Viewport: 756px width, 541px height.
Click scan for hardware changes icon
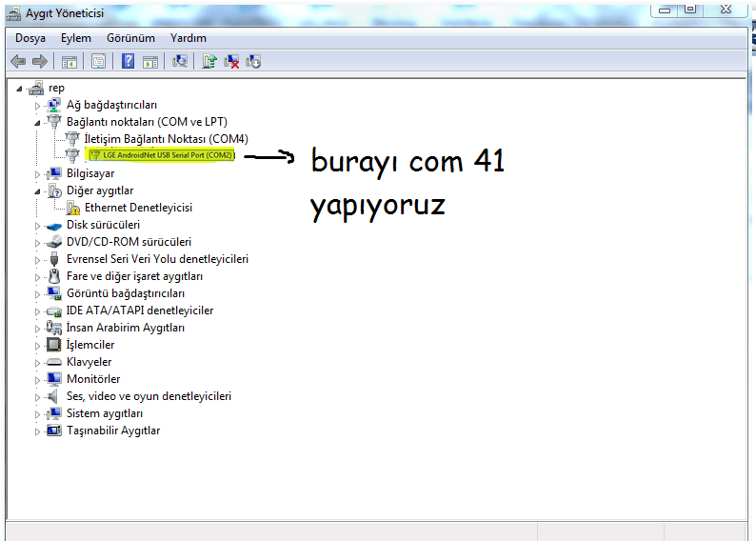click(x=179, y=62)
